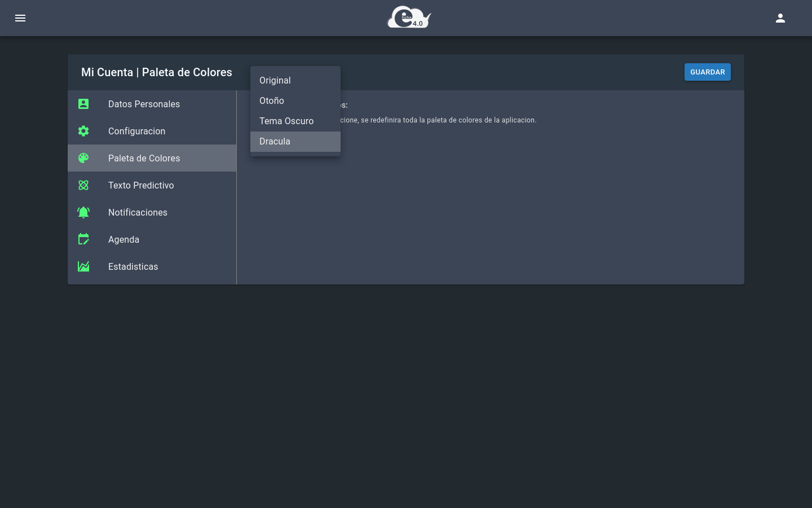This screenshot has height=508, width=812.
Task: Choose the Tema Oscuro option
Action: coord(286,121)
